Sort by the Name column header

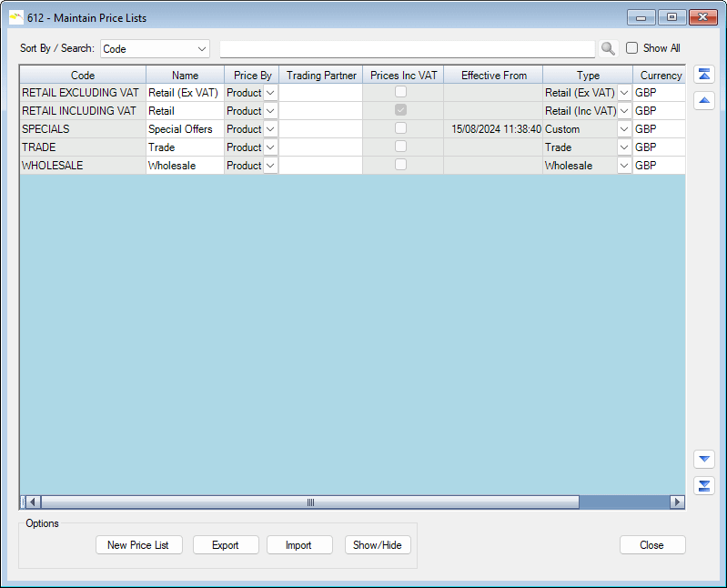coord(185,76)
